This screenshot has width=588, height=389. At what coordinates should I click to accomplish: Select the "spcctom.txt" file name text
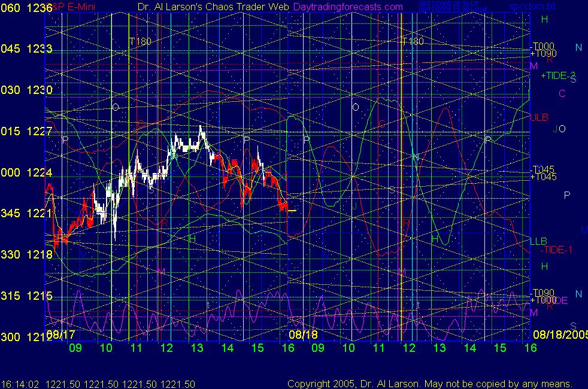pyautogui.click(x=532, y=7)
